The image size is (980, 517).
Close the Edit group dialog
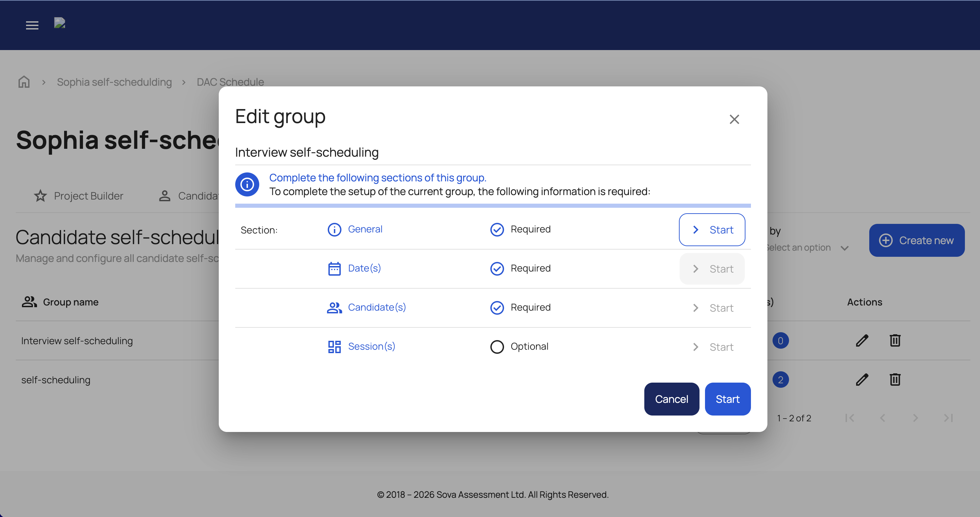point(734,119)
